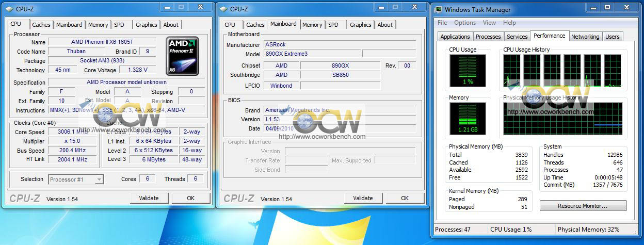Click the processor name field AMD Phenom II X6 1605T

tap(102, 42)
